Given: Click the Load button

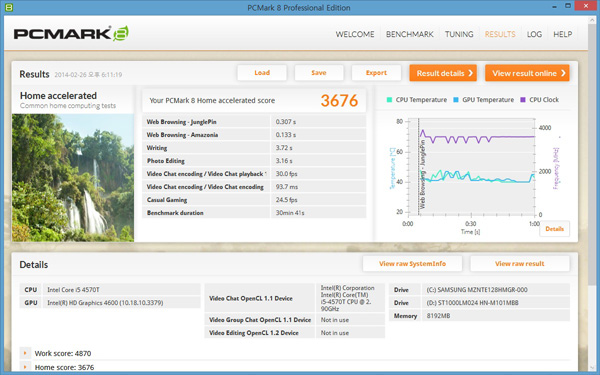Looking at the screenshot, I should 262,73.
